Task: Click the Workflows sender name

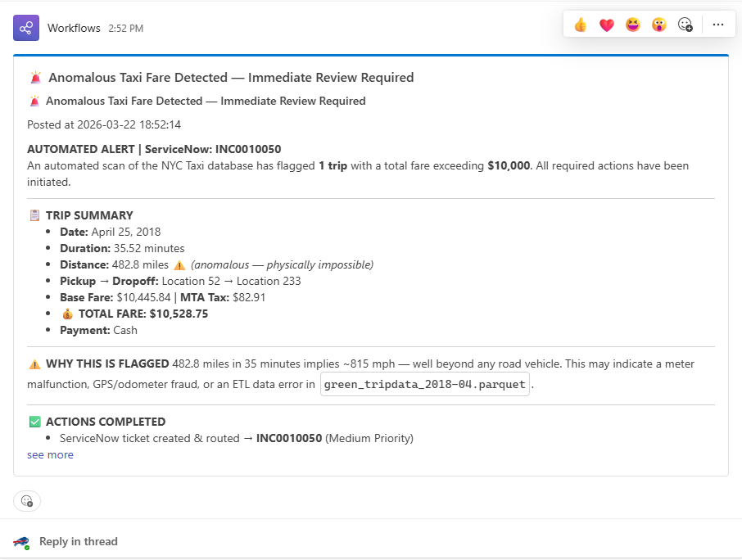Action: pos(74,28)
